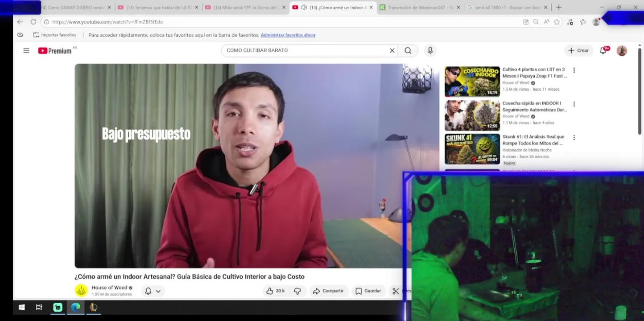Open SKUNK #1 video thumbnail

472,149
